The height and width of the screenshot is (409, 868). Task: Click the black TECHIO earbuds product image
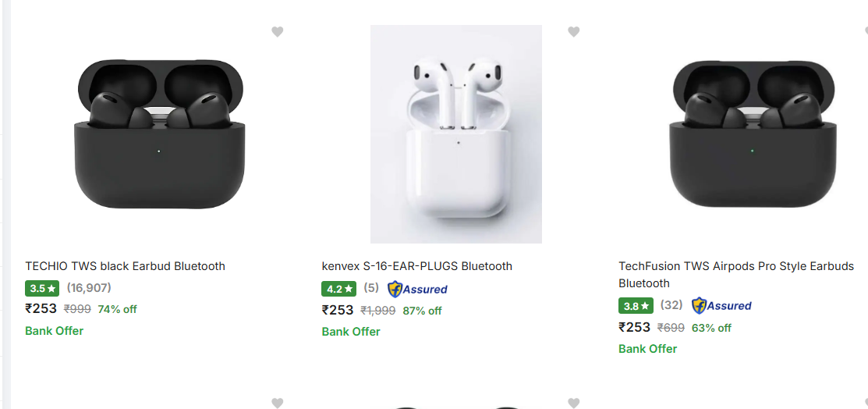tap(159, 134)
